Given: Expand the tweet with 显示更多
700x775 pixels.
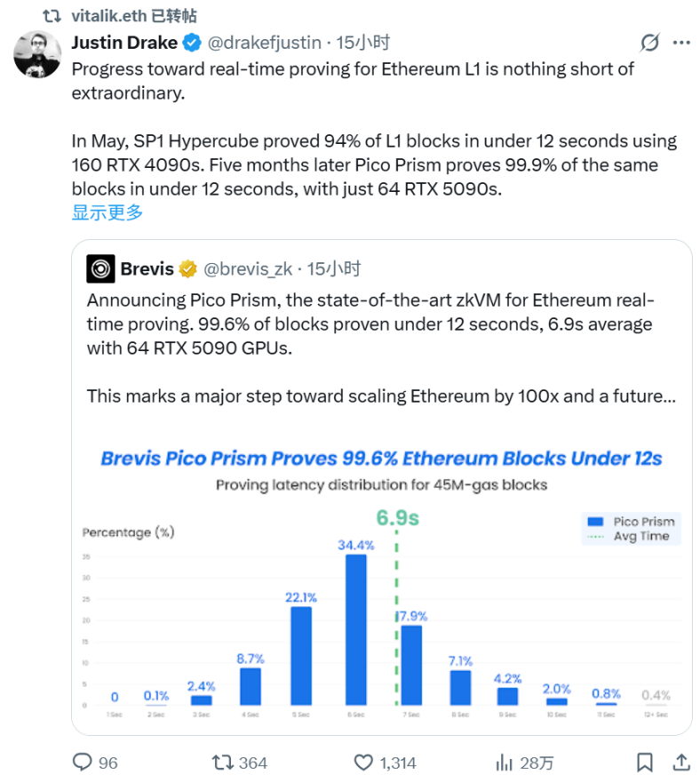Looking at the screenshot, I should [107, 212].
